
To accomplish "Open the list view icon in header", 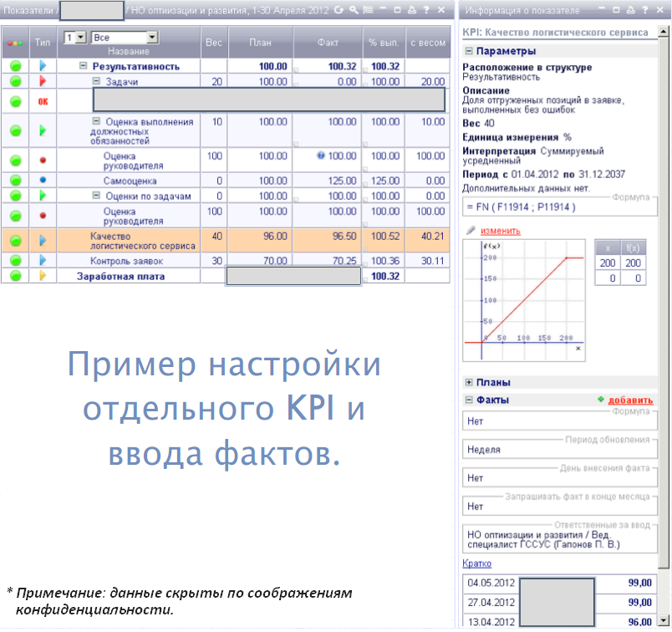I will (x=368, y=10).
